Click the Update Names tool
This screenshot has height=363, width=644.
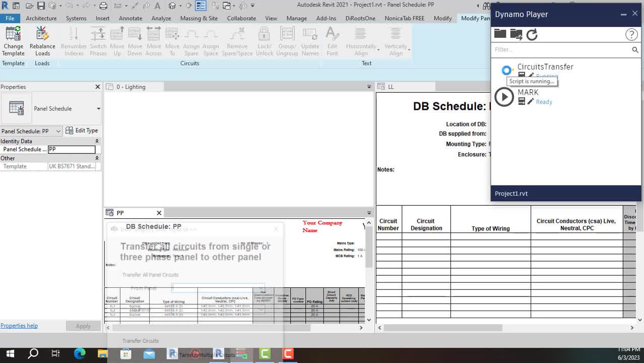point(310,41)
